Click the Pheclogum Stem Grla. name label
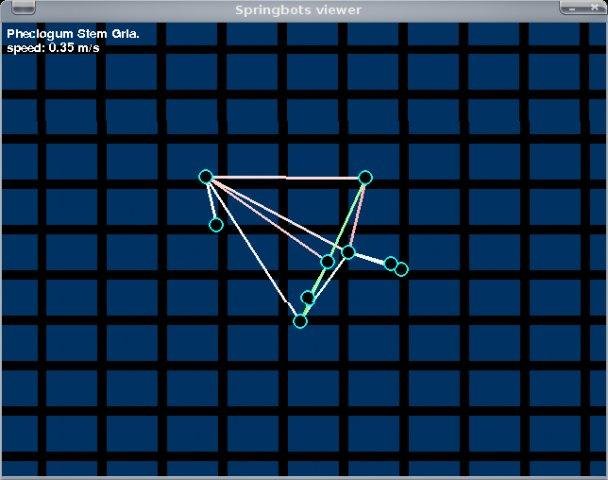The width and height of the screenshot is (608, 480). click(73, 34)
